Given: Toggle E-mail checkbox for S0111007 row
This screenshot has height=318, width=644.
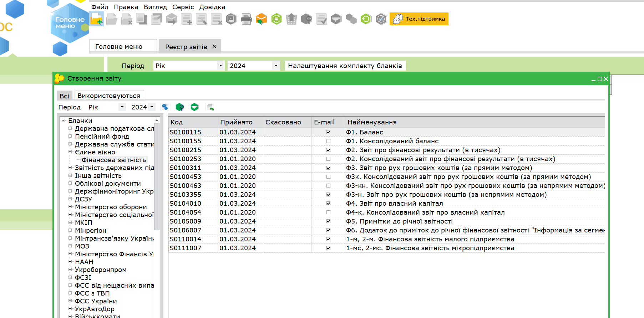Looking at the screenshot, I should [328, 248].
